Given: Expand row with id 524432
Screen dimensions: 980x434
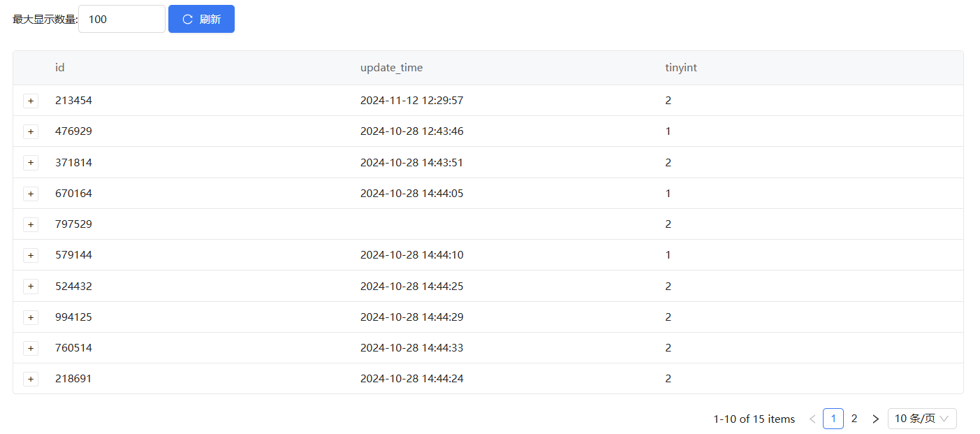Looking at the screenshot, I should pyautogui.click(x=31, y=286).
